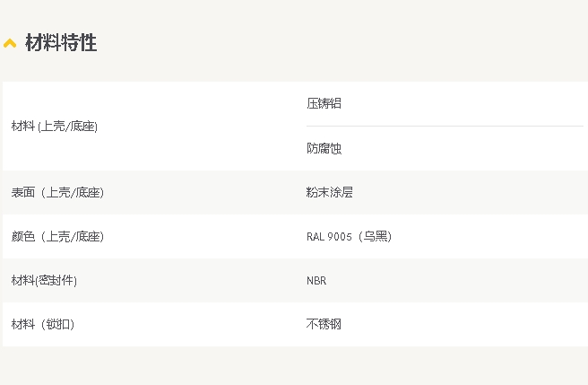Viewport: 588px width, 385px height.
Task: Click 材料 word in the 锁扣 row
Action: point(22,325)
